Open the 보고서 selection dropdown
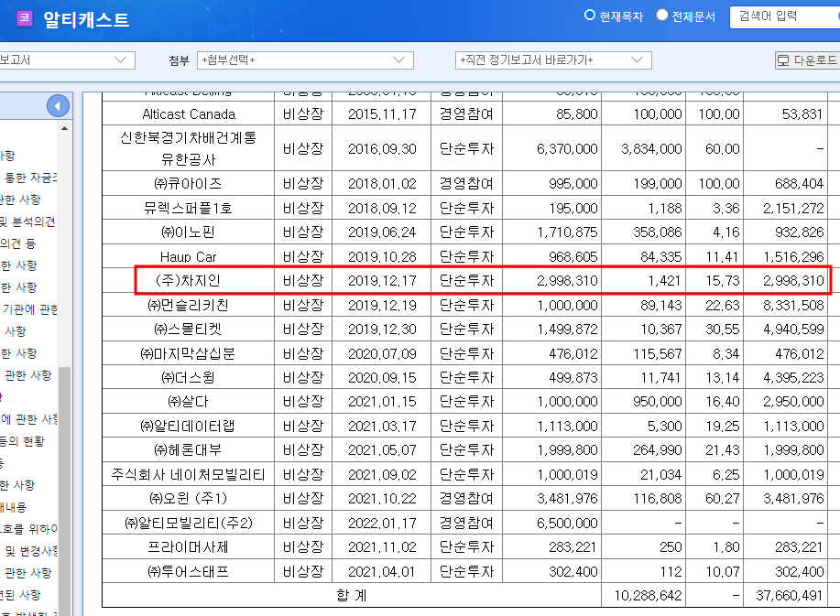Screen dimensions: 840x616 coord(67,59)
